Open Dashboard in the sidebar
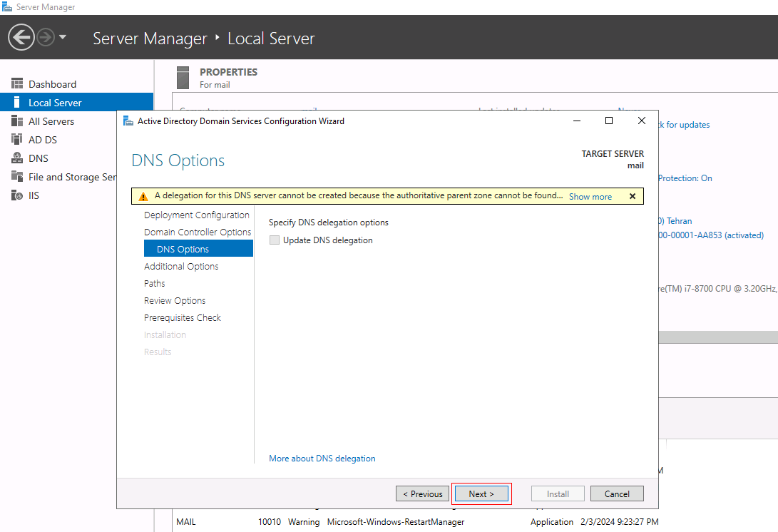This screenshot has height=532, width=778. pos(52,84)
